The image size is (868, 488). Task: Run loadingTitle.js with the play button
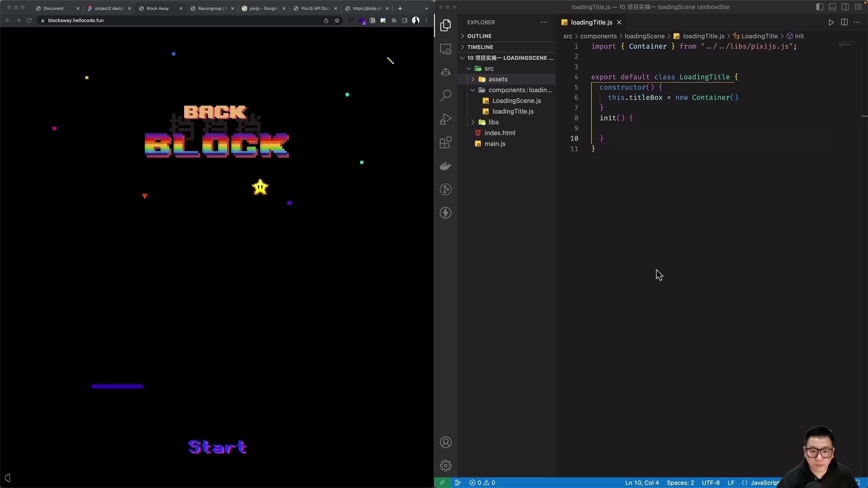click(831, 22)
